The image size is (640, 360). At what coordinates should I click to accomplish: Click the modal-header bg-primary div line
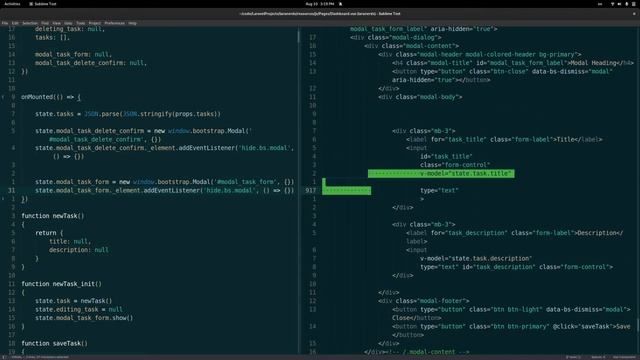coord(480,54)
